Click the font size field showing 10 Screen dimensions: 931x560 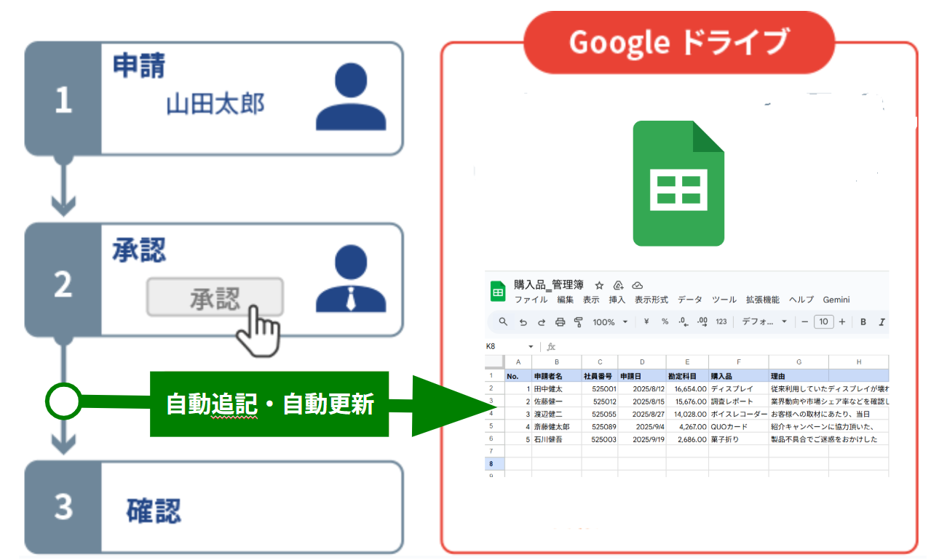tap(823, 322)
